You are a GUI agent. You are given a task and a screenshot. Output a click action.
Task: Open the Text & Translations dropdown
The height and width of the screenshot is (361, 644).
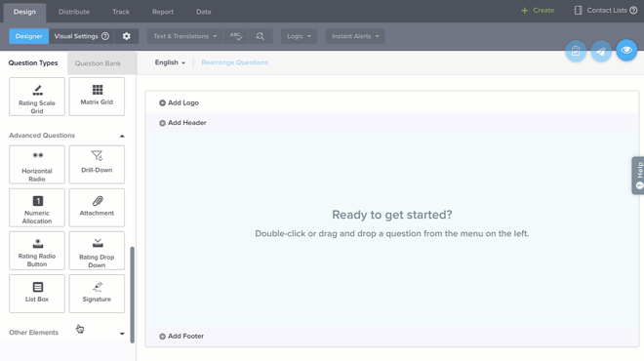pyautogui.click(x=184, y=36)
